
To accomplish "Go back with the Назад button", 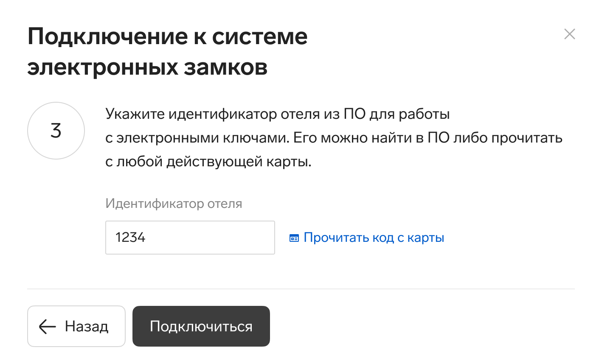I will [x=76, y=326].
